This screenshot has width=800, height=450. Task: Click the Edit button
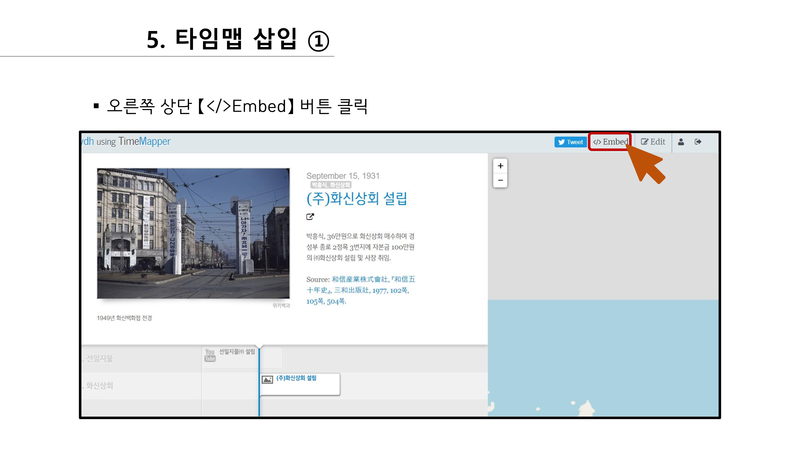tap(653, 142)
